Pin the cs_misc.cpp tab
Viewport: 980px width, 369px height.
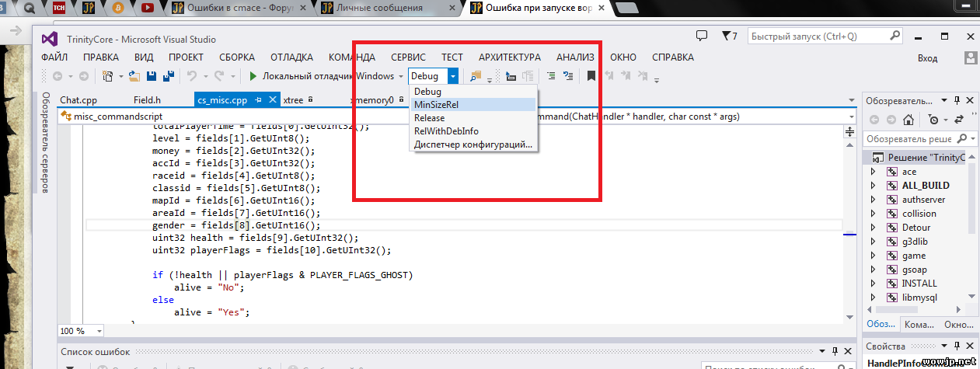[x=259, y=99]
